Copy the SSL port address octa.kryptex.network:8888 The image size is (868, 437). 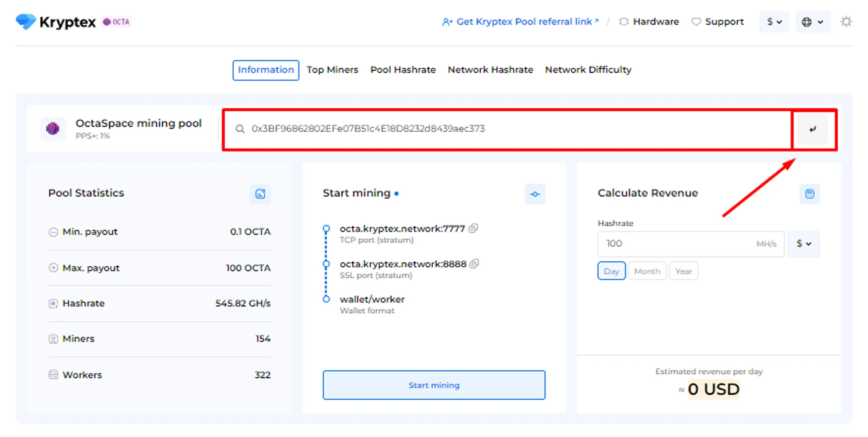(474, 264)
